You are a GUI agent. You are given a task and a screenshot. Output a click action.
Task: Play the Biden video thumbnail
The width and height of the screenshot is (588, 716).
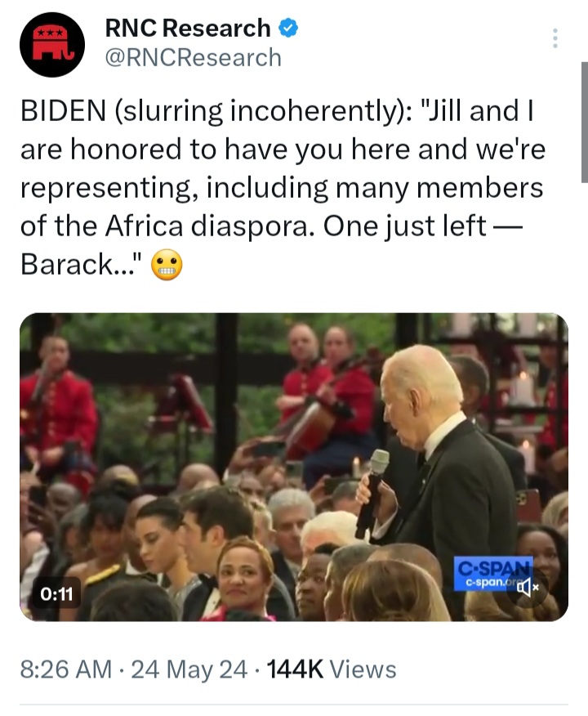pos(294,467)
